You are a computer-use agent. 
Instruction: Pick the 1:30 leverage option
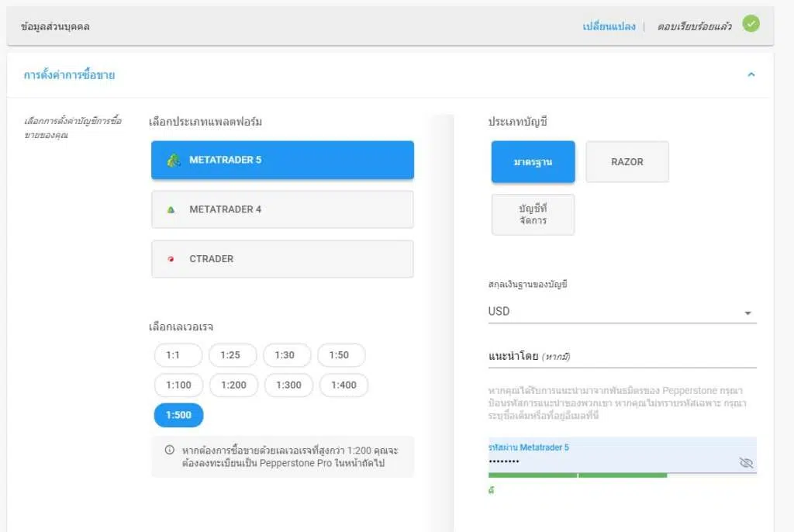click(x=287, y=355)
